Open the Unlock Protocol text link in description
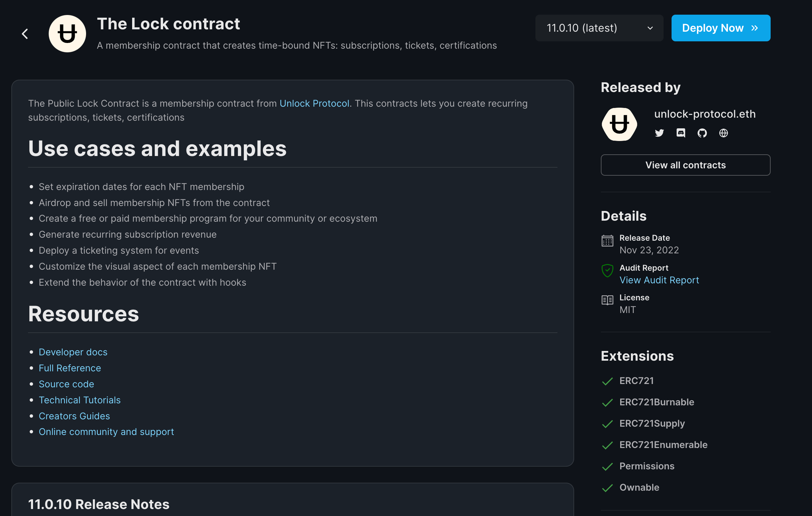 314,103
